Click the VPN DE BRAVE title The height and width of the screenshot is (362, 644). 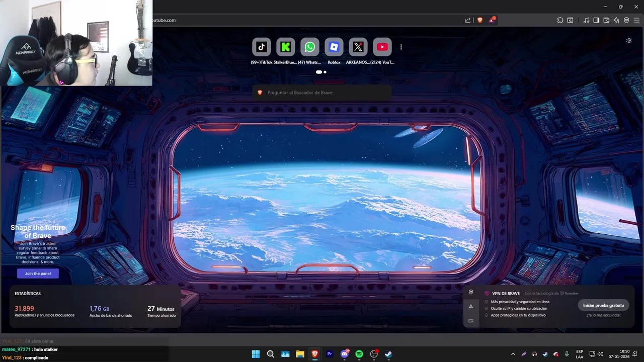pyautogui.click(x=506, y=294)
